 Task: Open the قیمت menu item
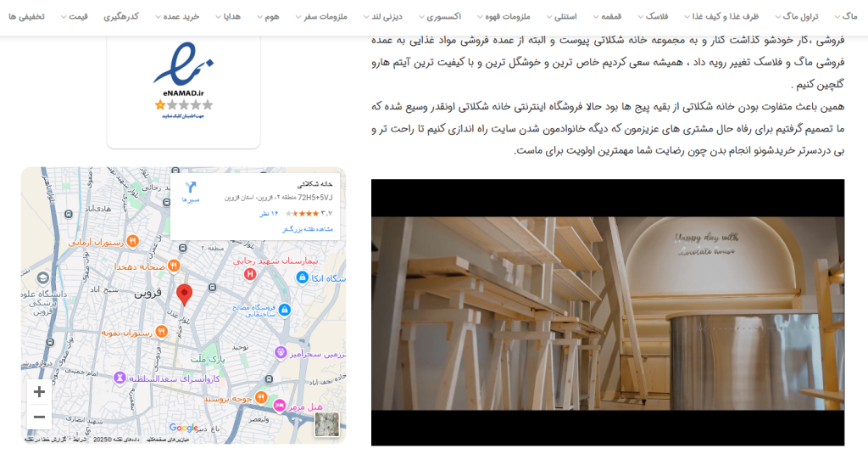tap(78, 17)
